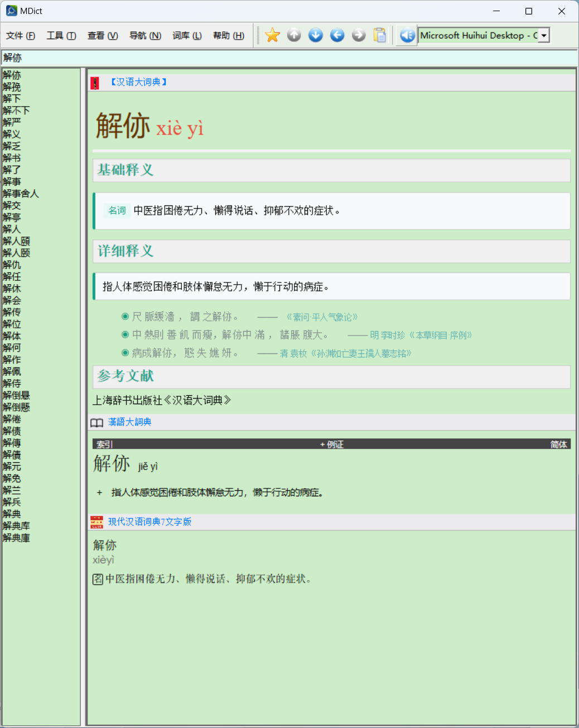Open the 现代汉语词典7文字版 link
Viewport: 579px width, 728px height.
click(x=149, y=521)
